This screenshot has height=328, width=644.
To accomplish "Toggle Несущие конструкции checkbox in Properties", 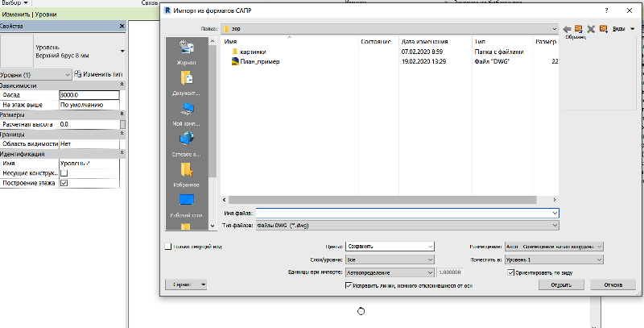I will [x=64, y=173].
